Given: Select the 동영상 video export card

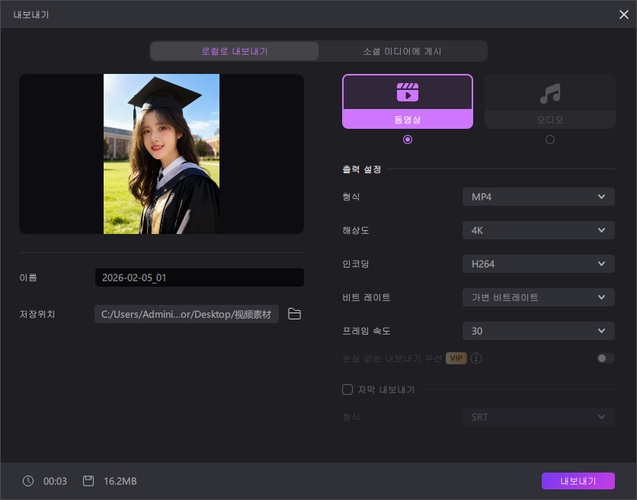Looking at the screenshot, I should point(407,102).
